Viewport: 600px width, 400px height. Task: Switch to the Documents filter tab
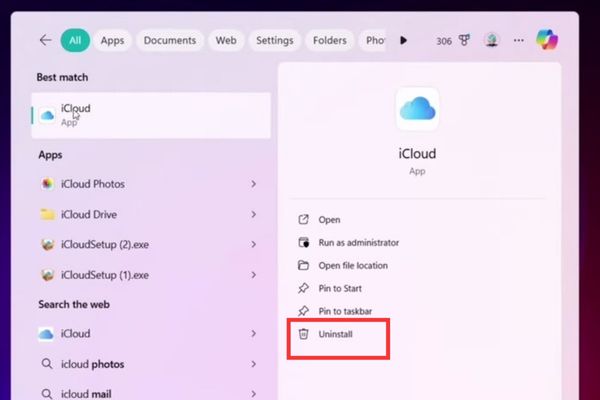[170, 40]
